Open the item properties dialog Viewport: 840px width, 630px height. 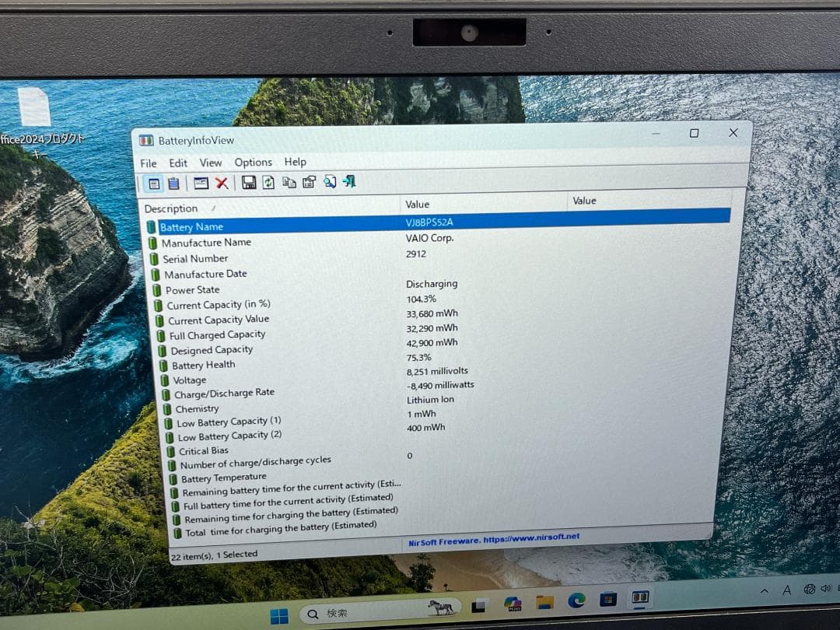coord(310,182)
